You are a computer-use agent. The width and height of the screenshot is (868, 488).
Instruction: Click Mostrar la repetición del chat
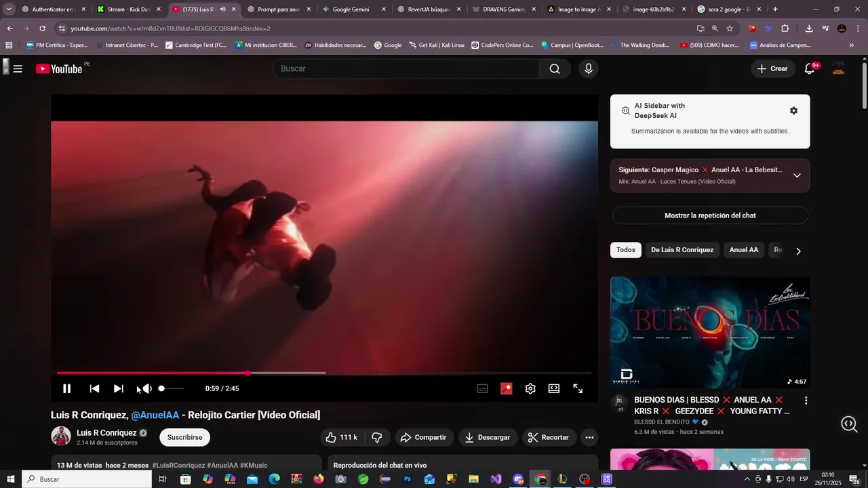pos(710,216)
